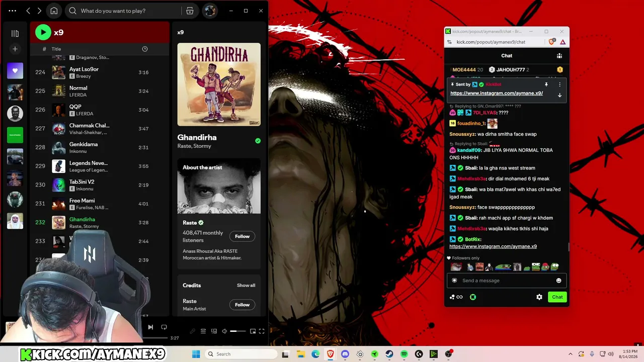Select track Tab3ini V2
644x362 pixels.
pos(100,185)
